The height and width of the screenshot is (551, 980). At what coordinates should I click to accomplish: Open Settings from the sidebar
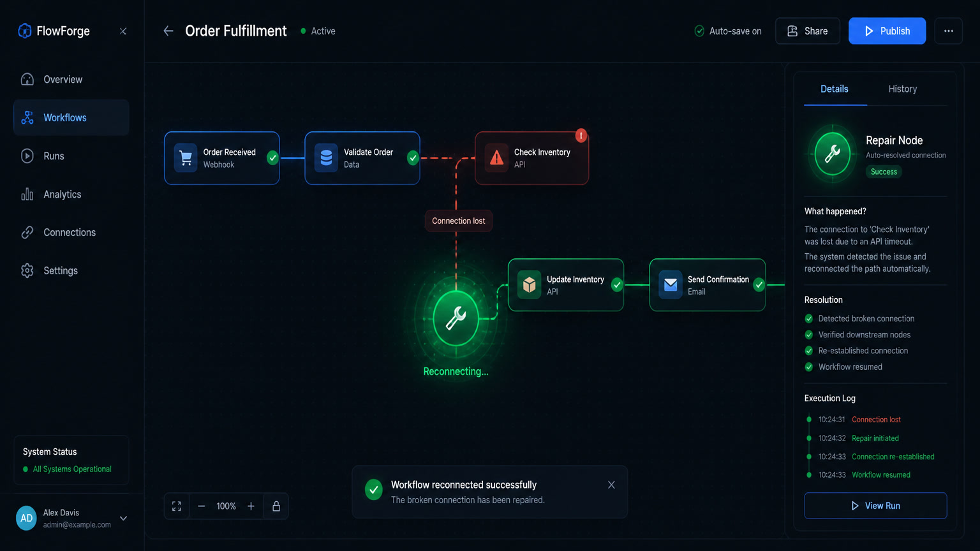71,270
